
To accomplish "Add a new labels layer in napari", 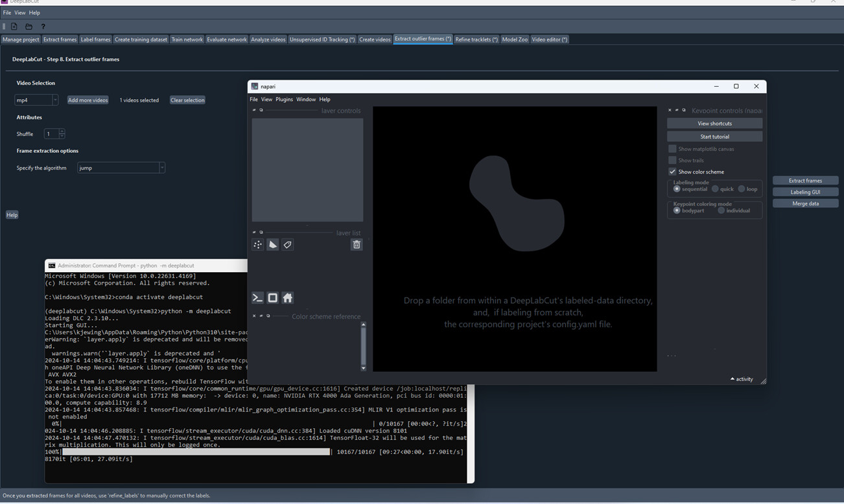I will [x=287, y=244].
